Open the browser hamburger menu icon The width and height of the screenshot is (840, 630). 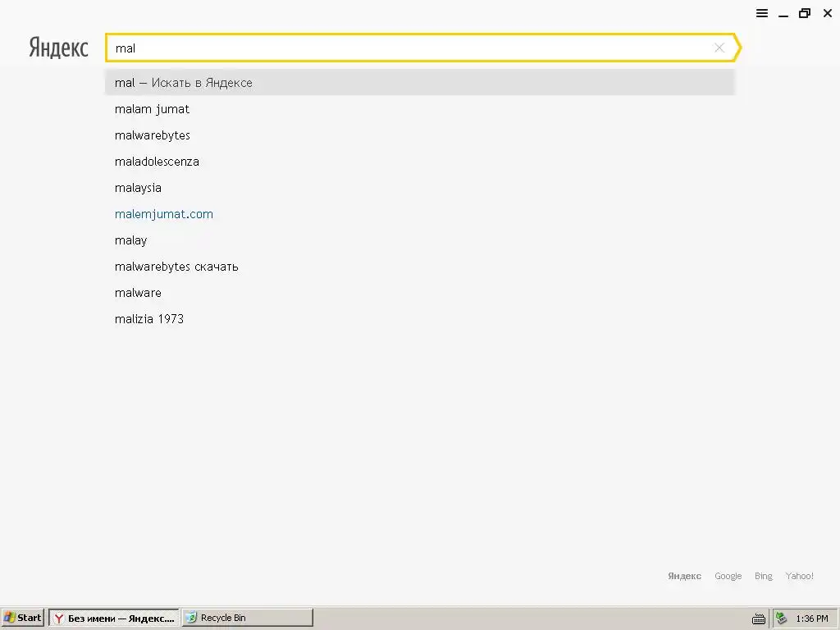click(x=762, y=13)
